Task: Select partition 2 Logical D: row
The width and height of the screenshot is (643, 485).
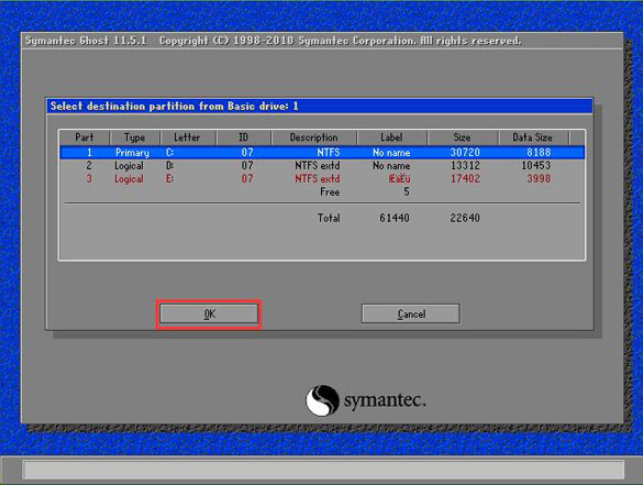Action: 320,165
